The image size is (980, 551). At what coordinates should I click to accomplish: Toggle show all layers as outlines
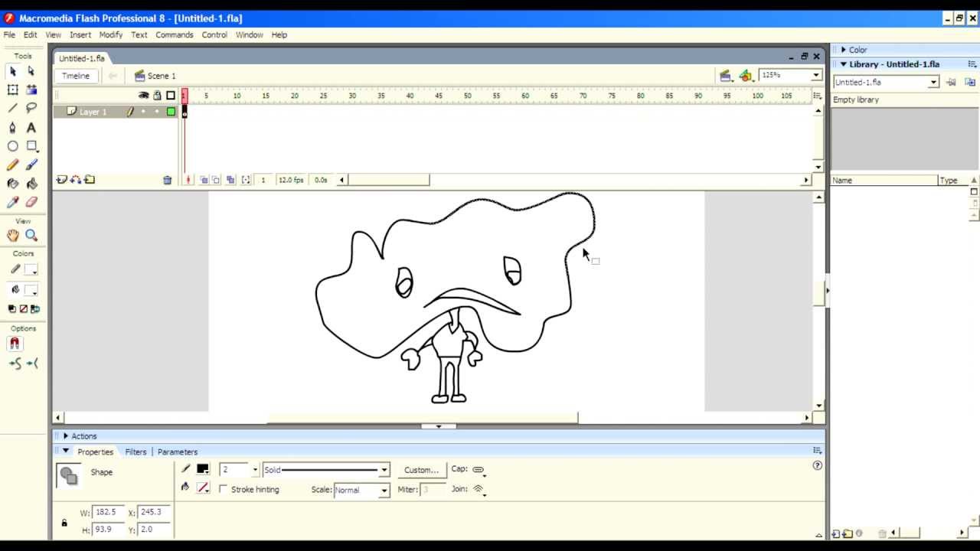click(171, 96)
